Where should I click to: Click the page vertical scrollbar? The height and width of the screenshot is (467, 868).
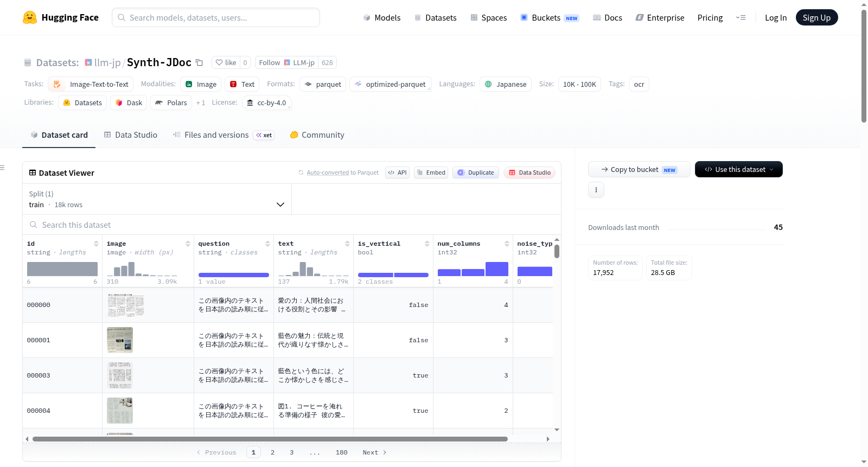click(x=864, y=65)
